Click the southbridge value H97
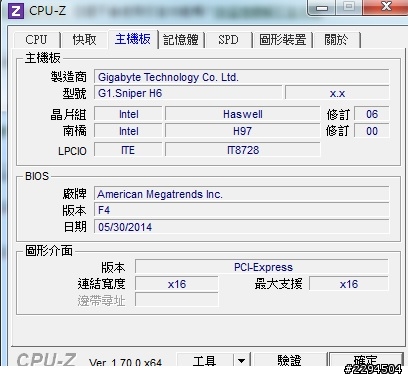This screenshot has height=377, width=408. pos(243,131)
